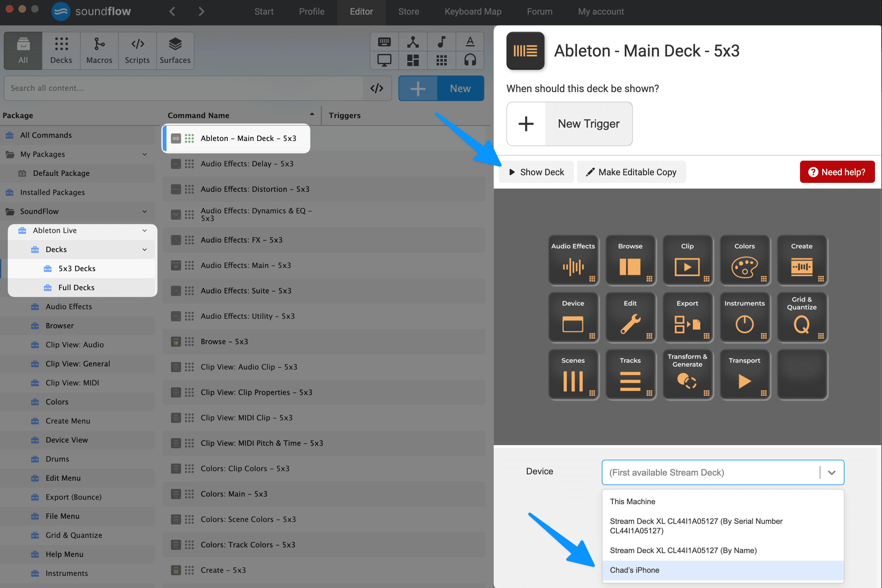
Task: Select Clip View: MIDI package
Action: [78, 383]
